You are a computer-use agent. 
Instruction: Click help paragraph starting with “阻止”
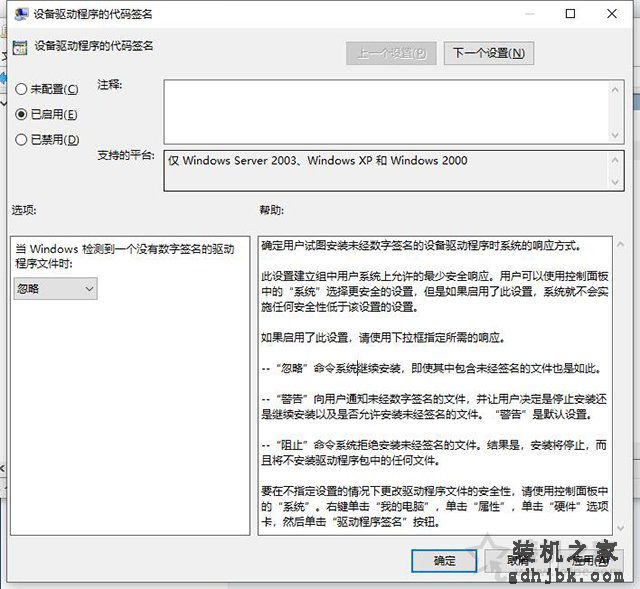click(434, 452)
